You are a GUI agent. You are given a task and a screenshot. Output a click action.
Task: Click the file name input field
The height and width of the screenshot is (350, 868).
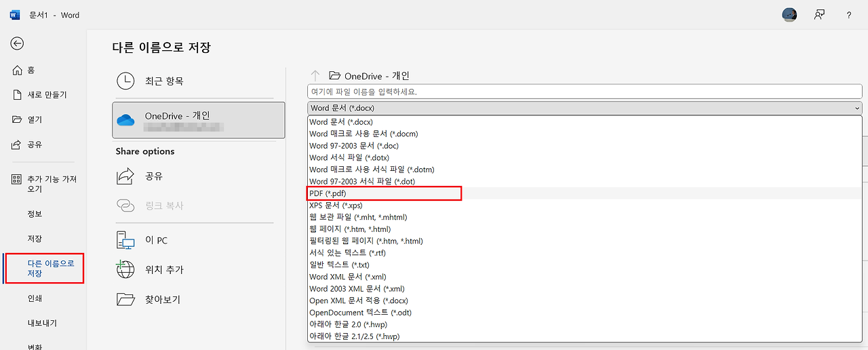[x=583, y=92]
